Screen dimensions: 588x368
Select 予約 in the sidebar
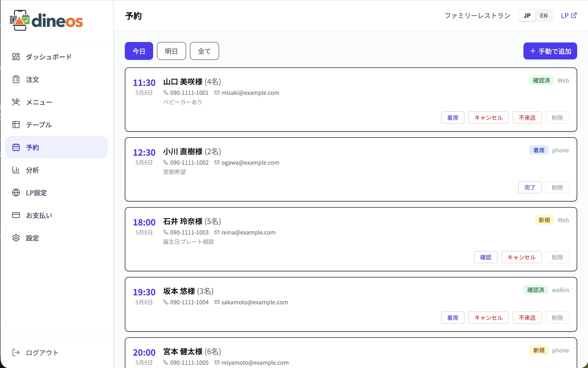[57, 147]
